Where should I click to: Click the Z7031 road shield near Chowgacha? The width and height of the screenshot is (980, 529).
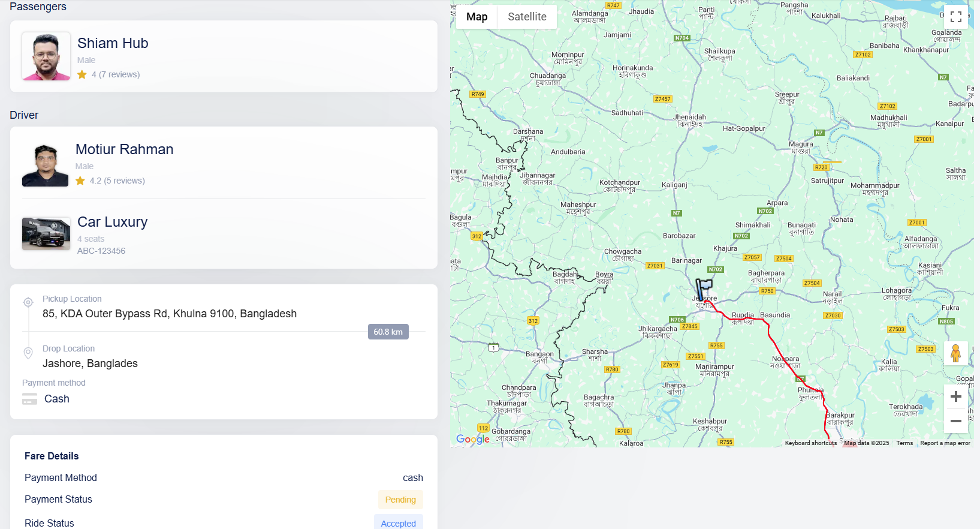(655, 266)
